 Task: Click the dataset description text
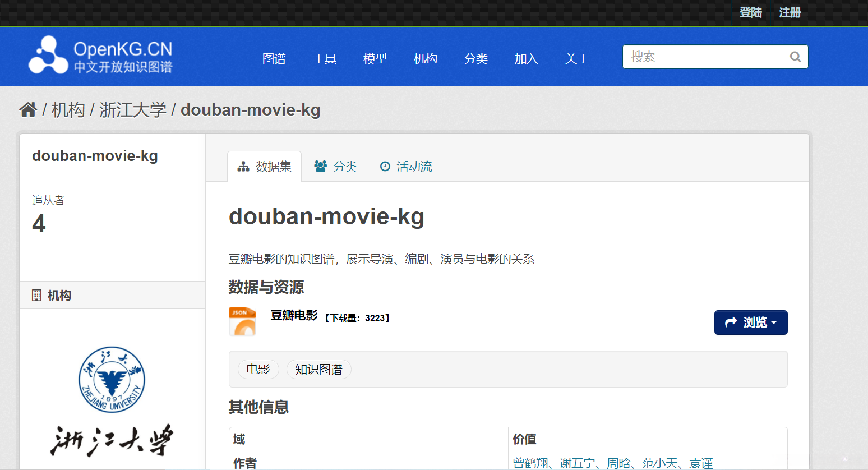click(381, 259)
